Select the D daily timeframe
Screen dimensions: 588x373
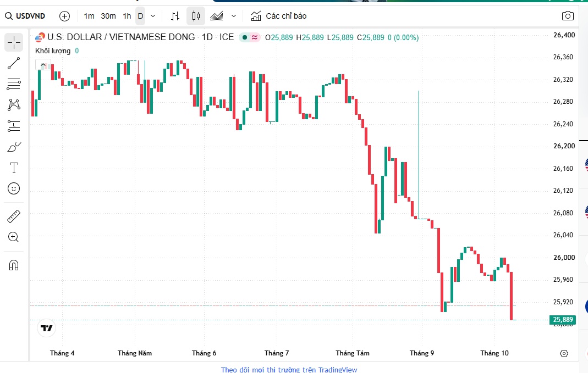(141, 16)
